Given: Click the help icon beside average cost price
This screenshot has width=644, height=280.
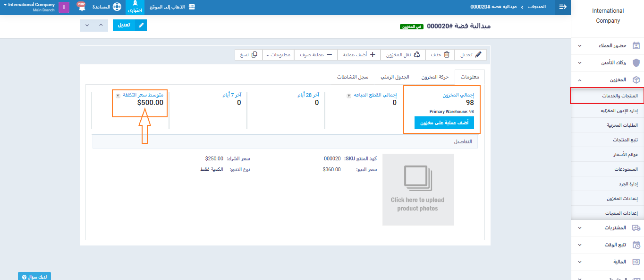Looking at the screenshot, I should 118,95.
